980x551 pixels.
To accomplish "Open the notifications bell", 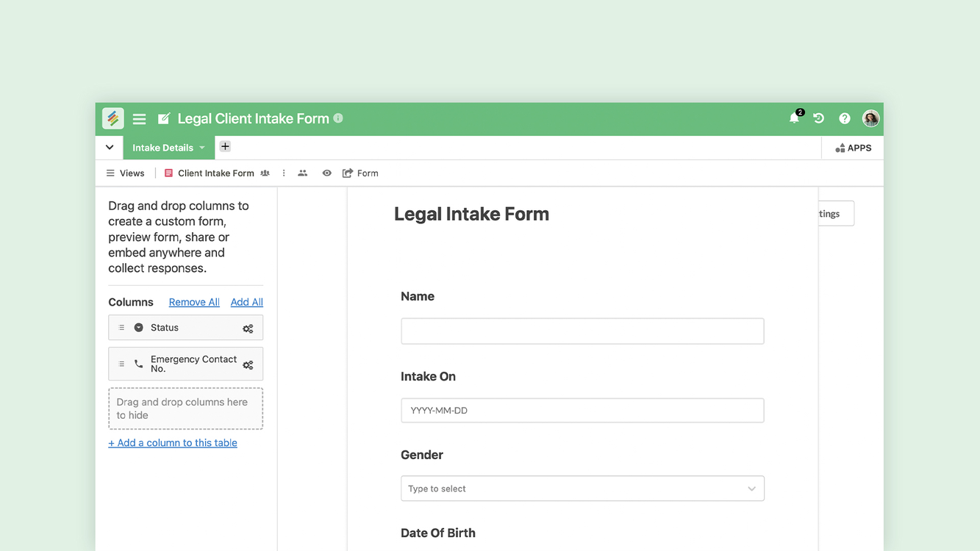I will (794, 118).
